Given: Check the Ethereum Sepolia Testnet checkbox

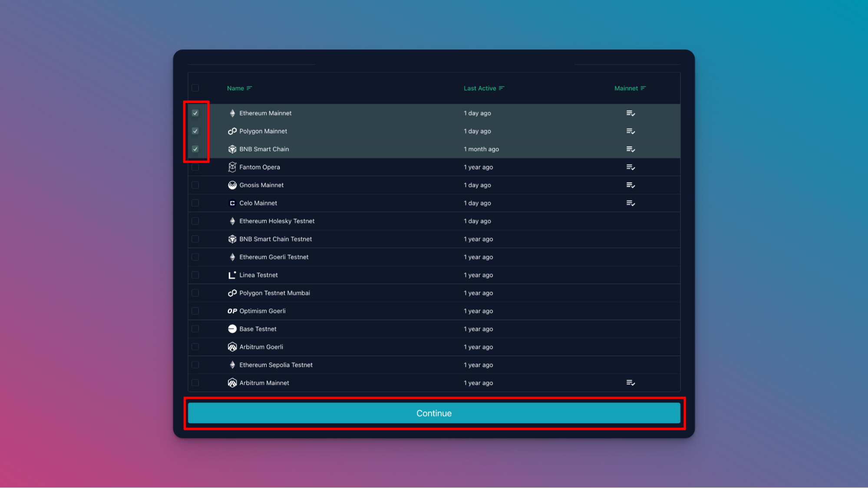Looking at the screenshot, I should pos(195,365).
